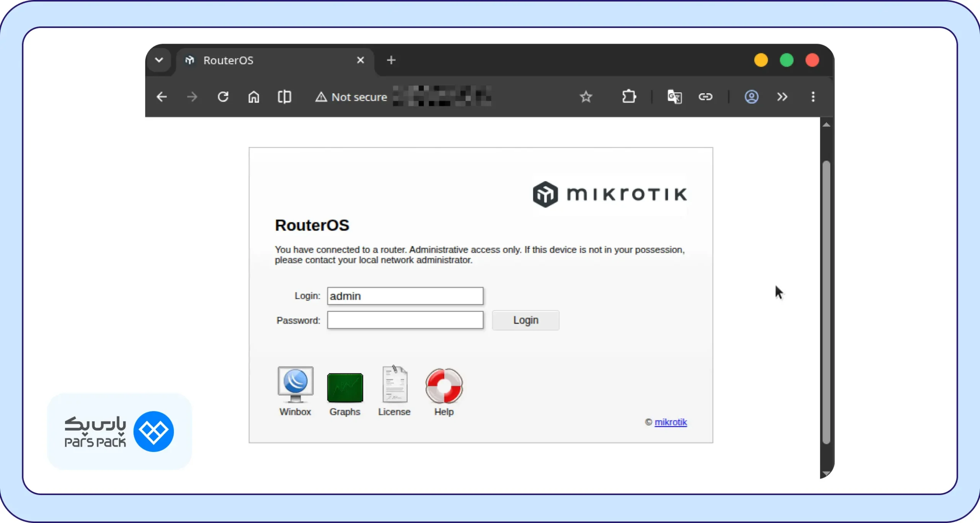This screenshot has width=980, height=523.
Task: Bookmark this page with the star
Action: (x=586, y=97)
